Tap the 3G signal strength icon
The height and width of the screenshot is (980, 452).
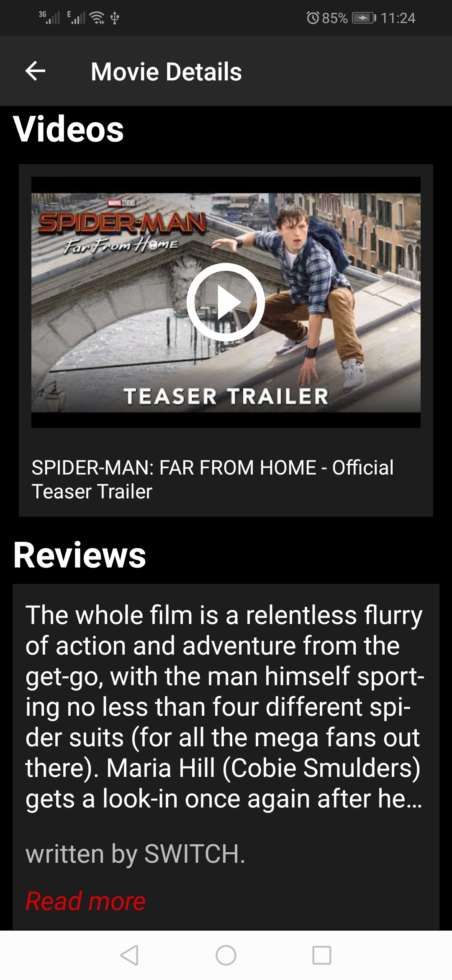pyautogui.click(x=49, y=18)
